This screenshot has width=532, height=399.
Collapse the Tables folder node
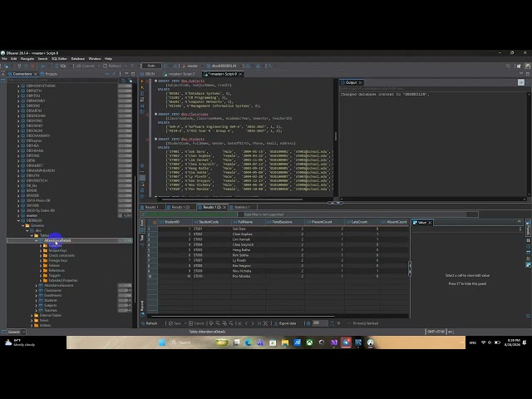point(32,235)
